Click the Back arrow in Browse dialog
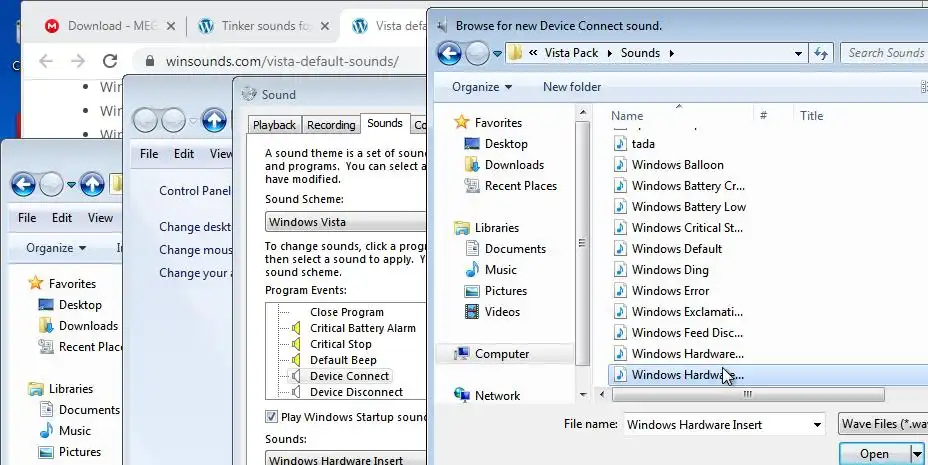 [x=449, y=53]
